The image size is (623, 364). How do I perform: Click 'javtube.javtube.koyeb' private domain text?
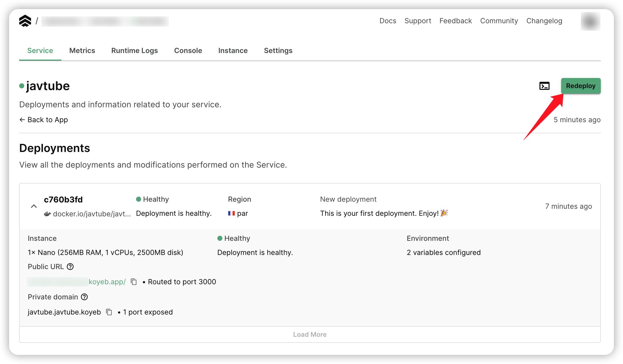tap(64, 312)
